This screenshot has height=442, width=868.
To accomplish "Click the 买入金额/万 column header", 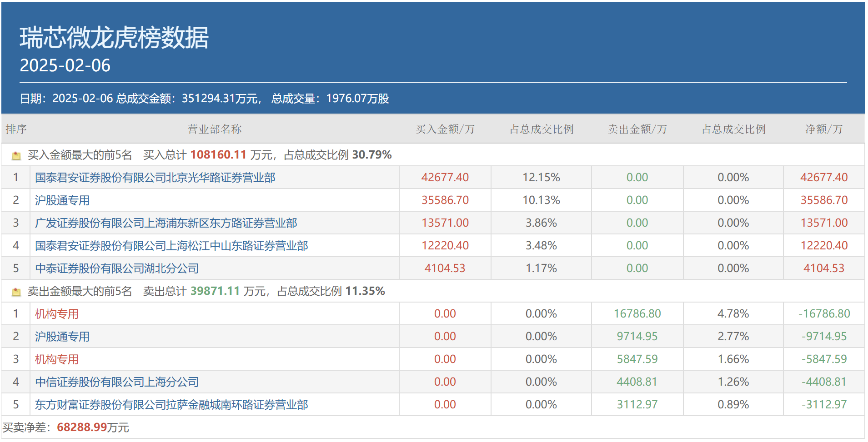I will 445,129.
